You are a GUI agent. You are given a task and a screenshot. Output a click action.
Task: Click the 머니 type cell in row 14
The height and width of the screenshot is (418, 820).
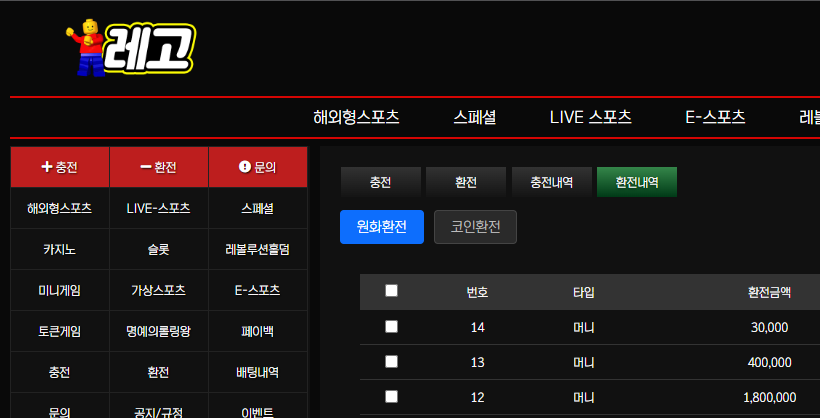584,327
